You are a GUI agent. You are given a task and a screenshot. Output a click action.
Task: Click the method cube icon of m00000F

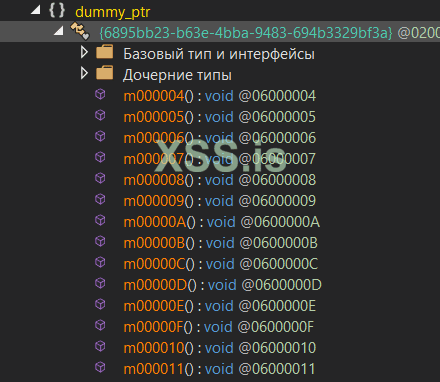[x=100, y=325]
